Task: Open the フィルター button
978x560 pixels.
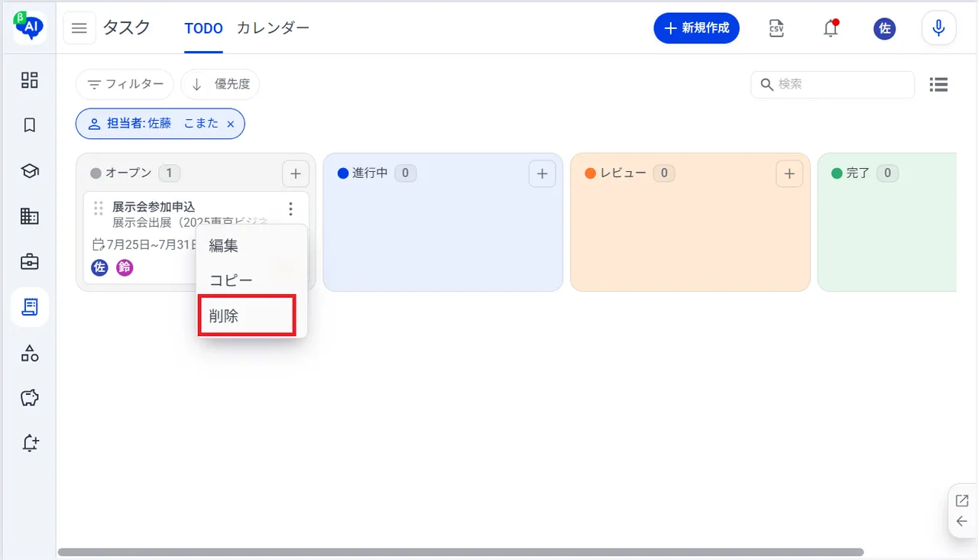Action: tap(125, 84)
